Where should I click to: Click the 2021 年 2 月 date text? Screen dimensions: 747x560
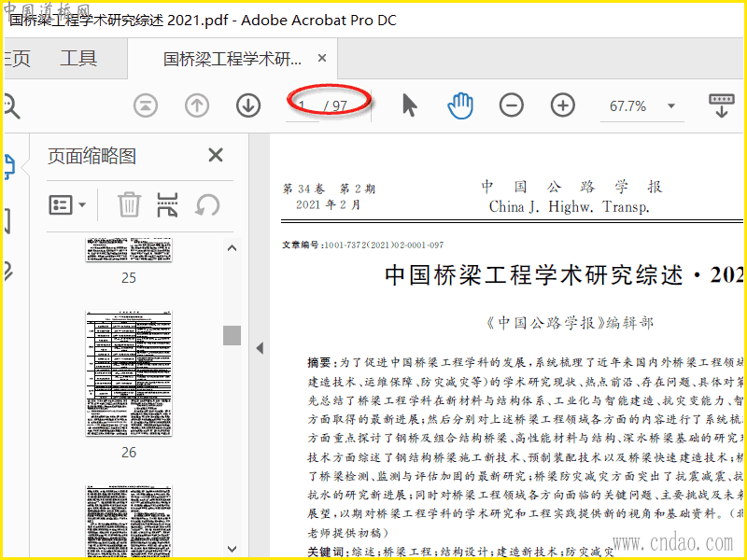click(x=329, y=204)
